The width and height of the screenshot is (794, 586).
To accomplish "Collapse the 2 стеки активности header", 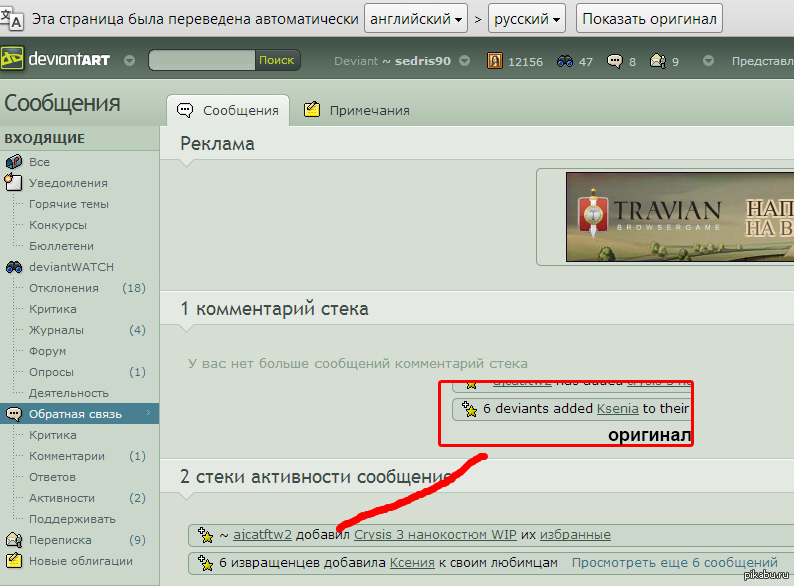I will (315, 477).
